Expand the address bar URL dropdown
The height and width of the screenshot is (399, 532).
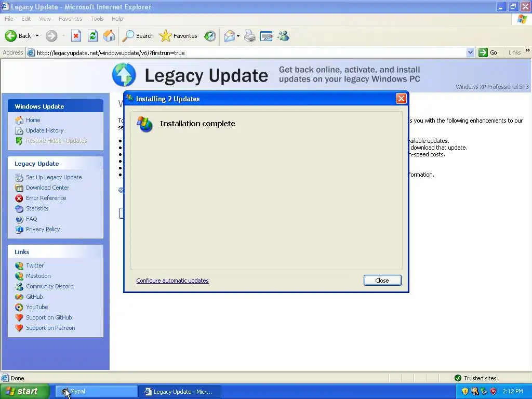coord(470,52)
